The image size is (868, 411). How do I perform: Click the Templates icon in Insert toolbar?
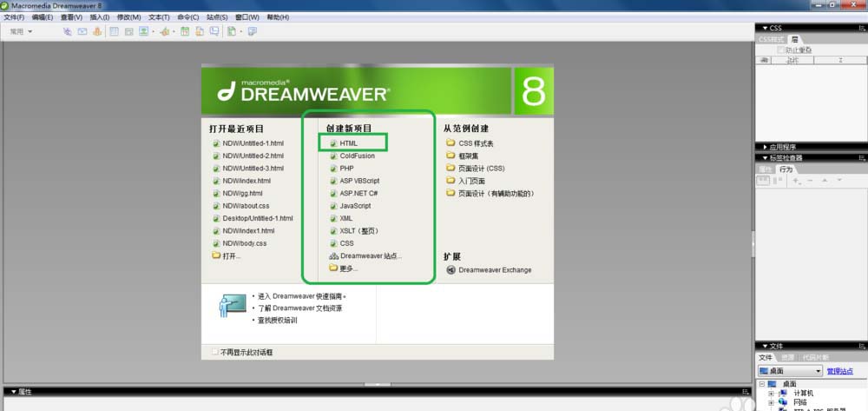232,31
